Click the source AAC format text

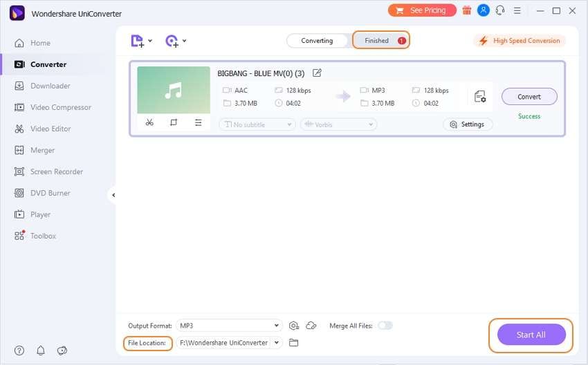click(241, 91)
